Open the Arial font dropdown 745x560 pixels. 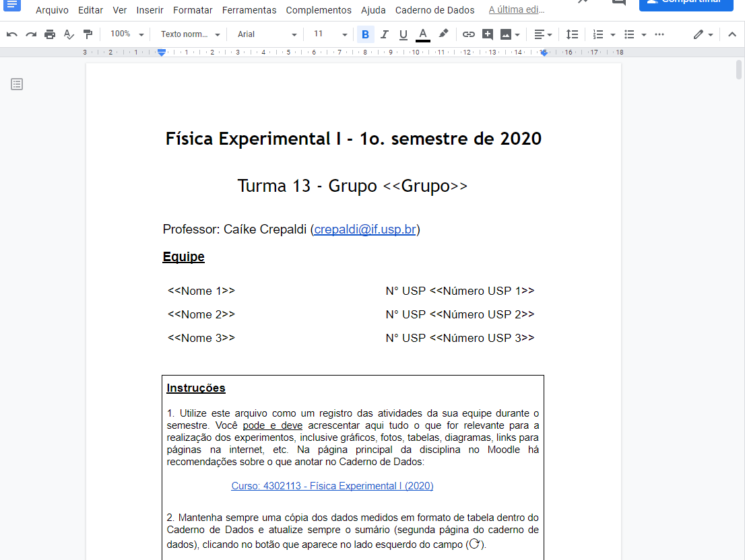[267, 34]
